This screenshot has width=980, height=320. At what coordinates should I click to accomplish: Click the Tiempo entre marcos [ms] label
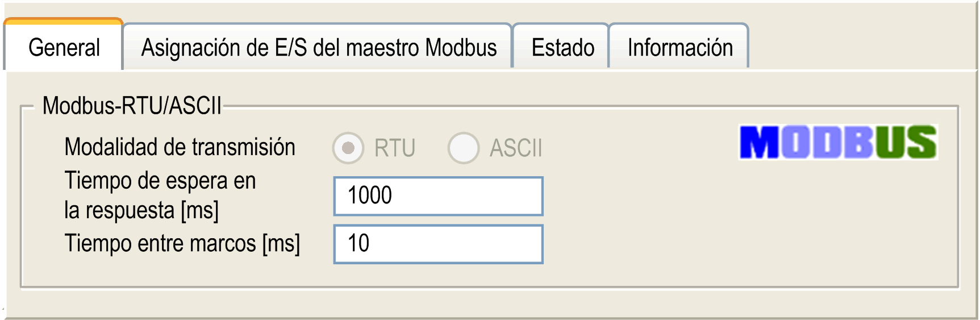tap(182, 243)
